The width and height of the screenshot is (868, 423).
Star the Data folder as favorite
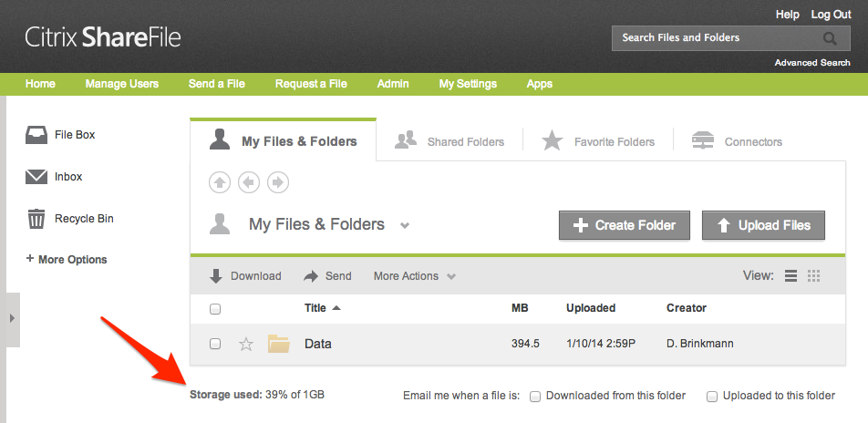coord(245,345)
